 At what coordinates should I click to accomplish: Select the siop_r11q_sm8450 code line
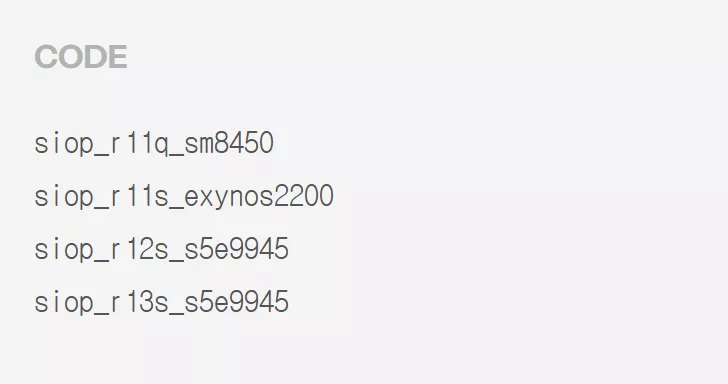click(154, 143)
